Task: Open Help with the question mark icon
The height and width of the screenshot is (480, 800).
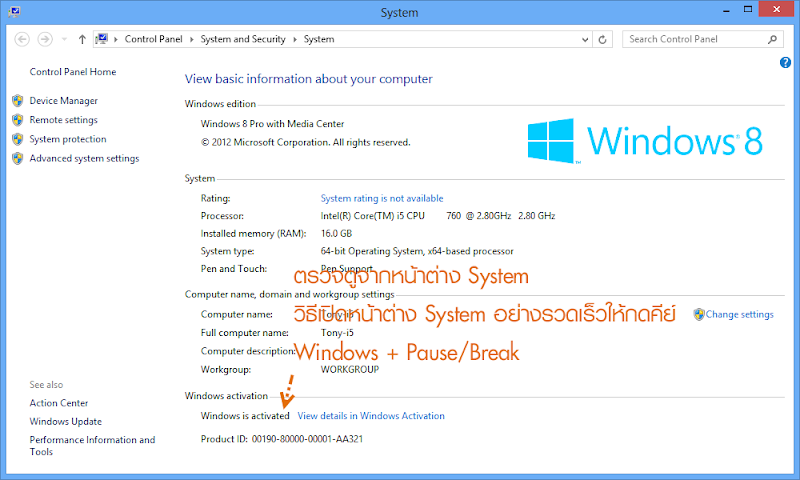Action: click(785, 62)
